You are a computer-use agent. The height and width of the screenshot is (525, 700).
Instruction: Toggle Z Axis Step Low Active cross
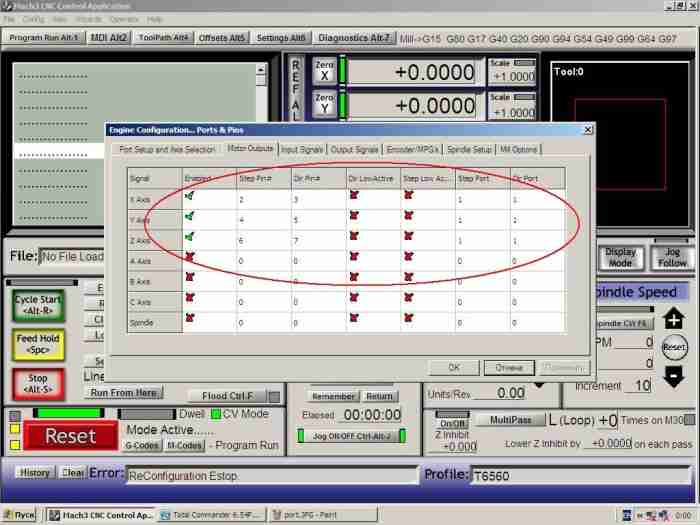point(408,236)
